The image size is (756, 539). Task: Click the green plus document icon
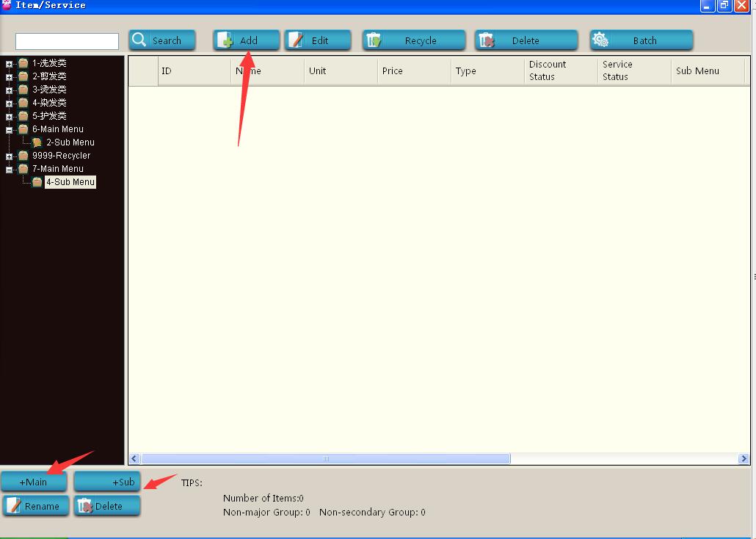pos(224,40)
